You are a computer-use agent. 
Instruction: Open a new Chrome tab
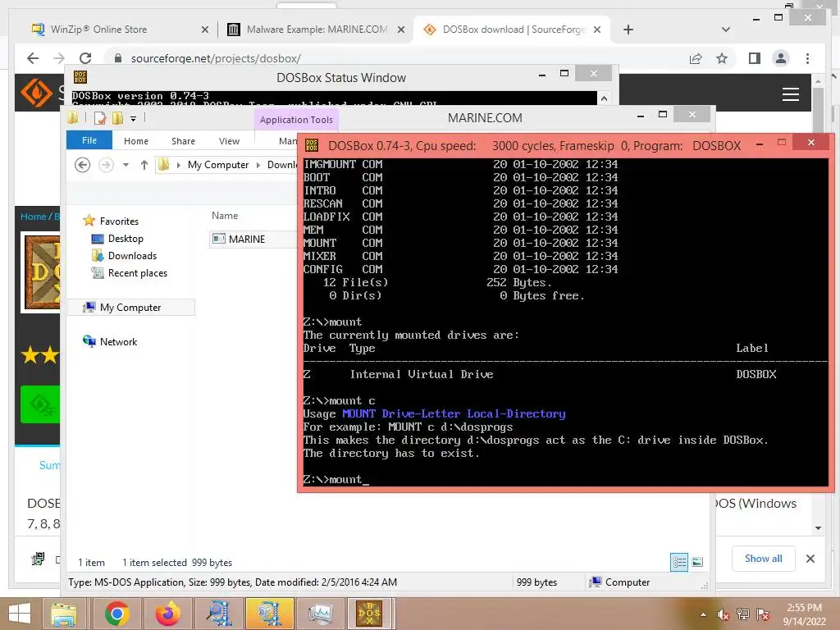click(628, 30)
